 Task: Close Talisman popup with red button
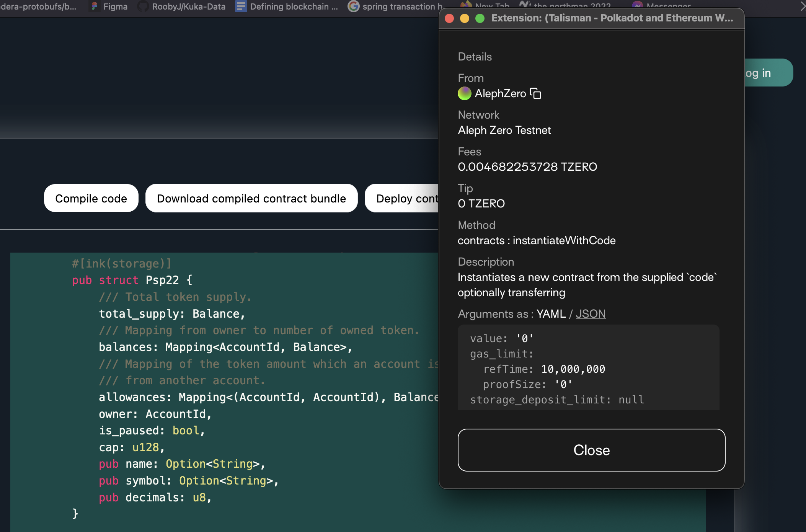pyautogui.click(x=449, y=18)
